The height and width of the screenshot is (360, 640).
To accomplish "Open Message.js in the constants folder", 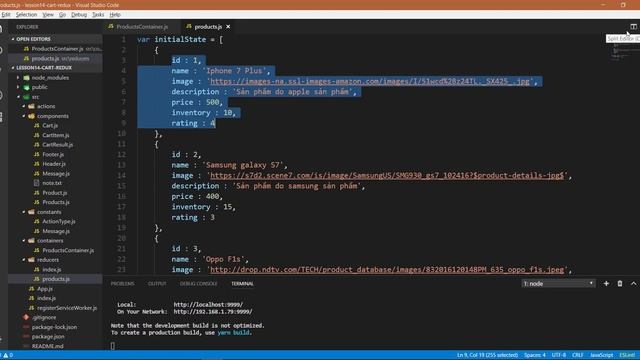I will tap(55, 231).
